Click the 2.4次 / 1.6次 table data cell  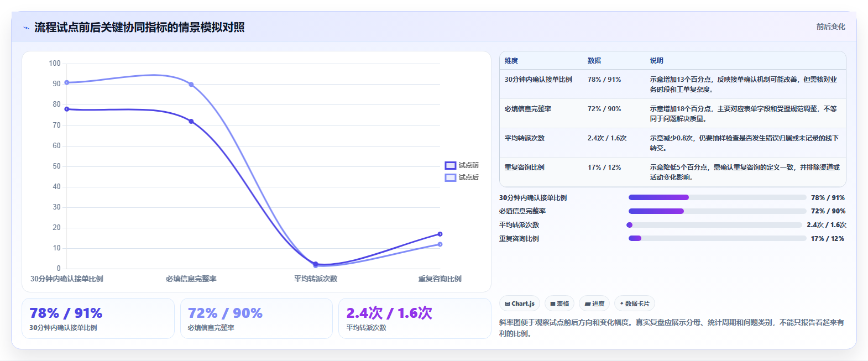tap(607, 138)
